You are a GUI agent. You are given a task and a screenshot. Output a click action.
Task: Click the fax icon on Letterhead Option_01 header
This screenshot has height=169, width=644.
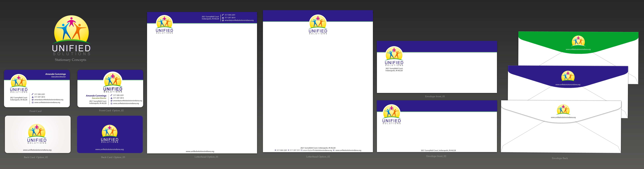pyautogui.click(x=223, y=18)
